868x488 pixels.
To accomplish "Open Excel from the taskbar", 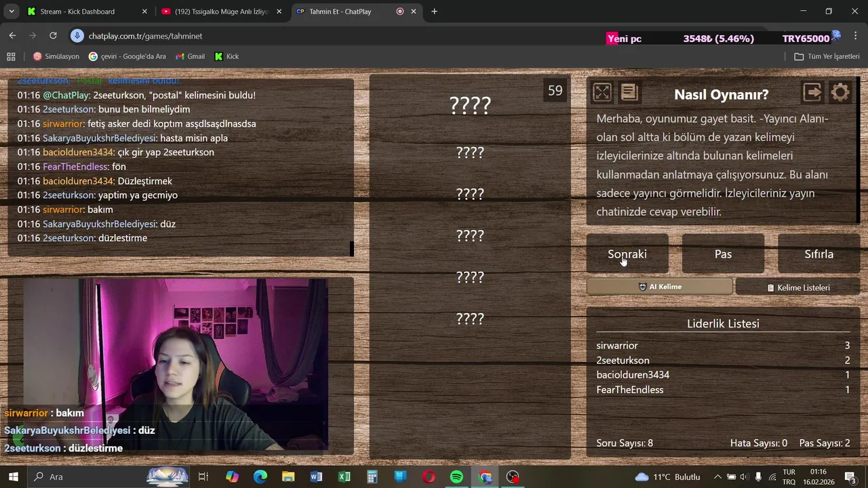I will tap(344, 476).
